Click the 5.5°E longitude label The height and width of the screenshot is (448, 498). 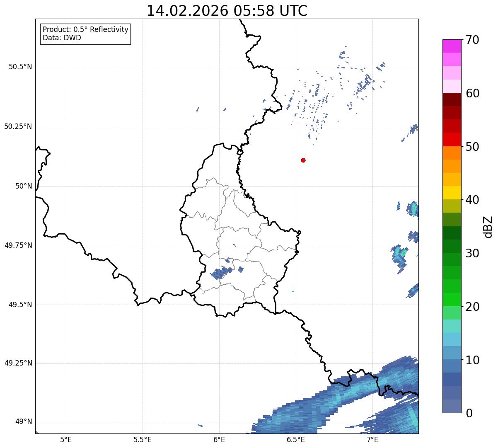click(x=143, y=440)
